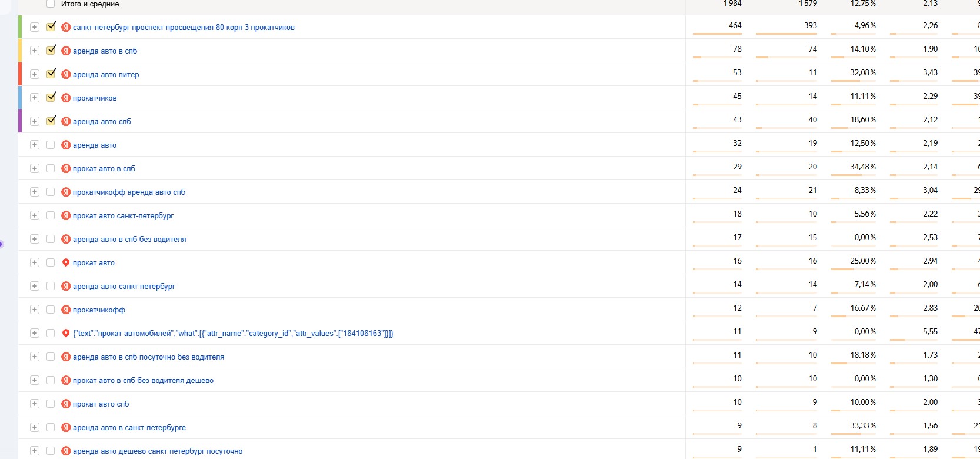Open 'аренда авто дешево санкт петербург посуточно' link
Image resolution: width=980 pixels, height=459 pixels.
158,451
